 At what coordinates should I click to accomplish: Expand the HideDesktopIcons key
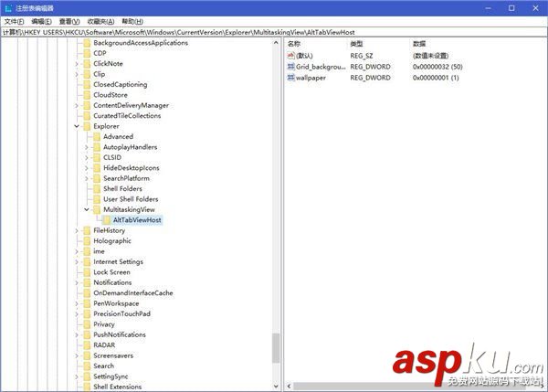pyautogui.click(x=87, y=168)
